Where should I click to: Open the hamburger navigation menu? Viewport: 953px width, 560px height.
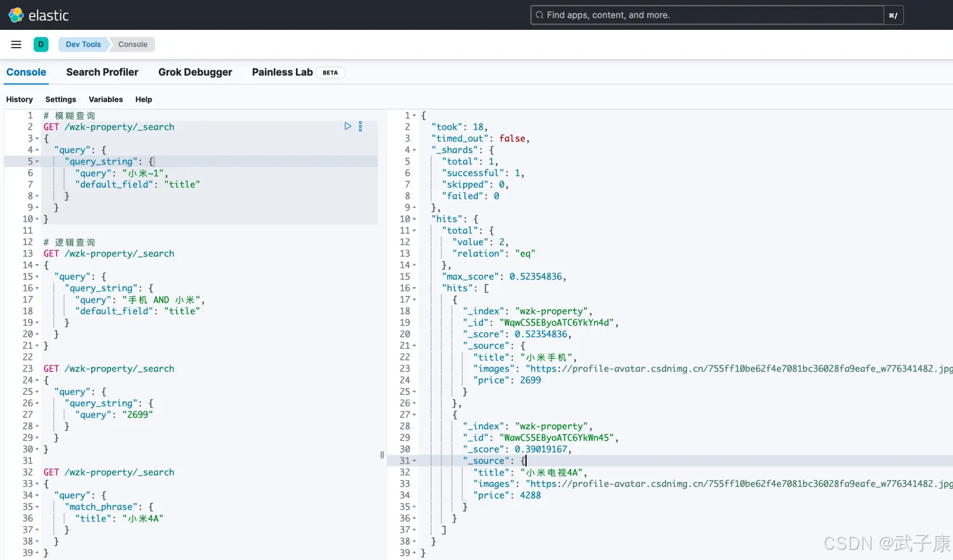(17, 44)
